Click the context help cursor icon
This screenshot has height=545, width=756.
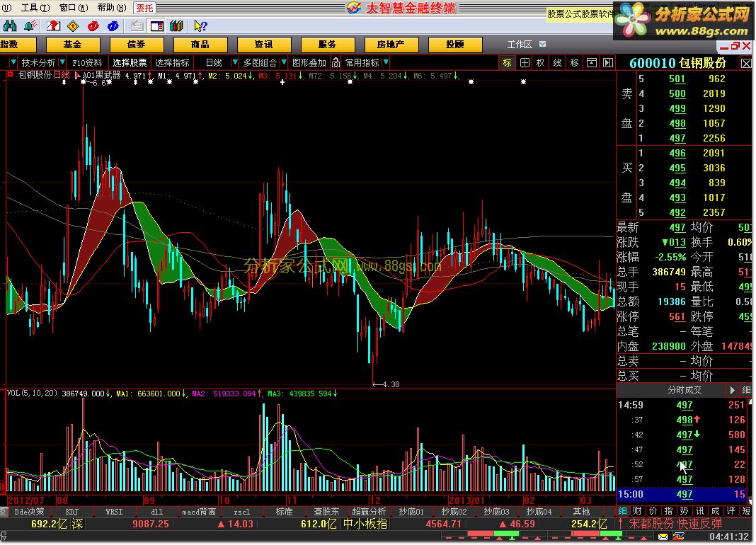point(200,25)
